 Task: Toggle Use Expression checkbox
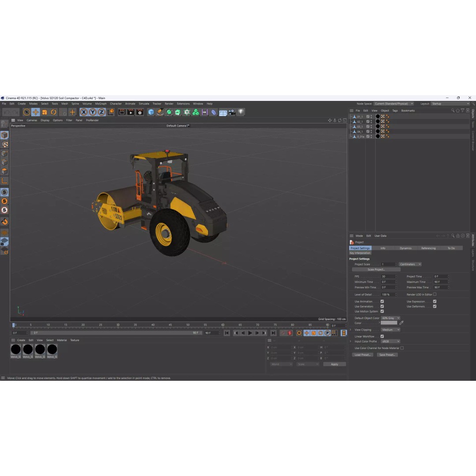click(x=435, y=301)
